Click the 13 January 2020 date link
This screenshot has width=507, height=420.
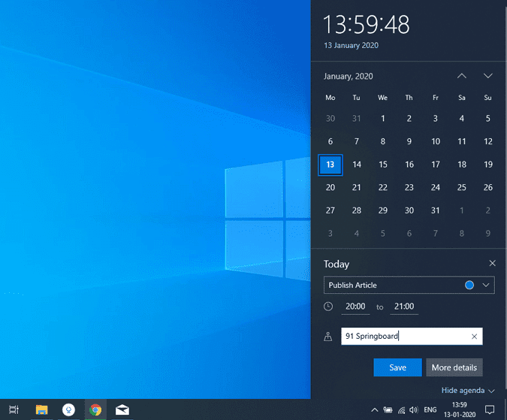[x=352, y=45]
